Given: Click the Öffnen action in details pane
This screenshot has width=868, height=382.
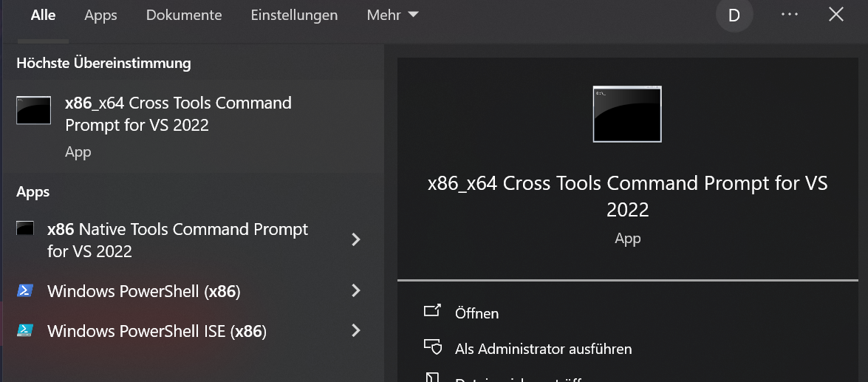Looking at the screenshot, I should tap(476, 313).
